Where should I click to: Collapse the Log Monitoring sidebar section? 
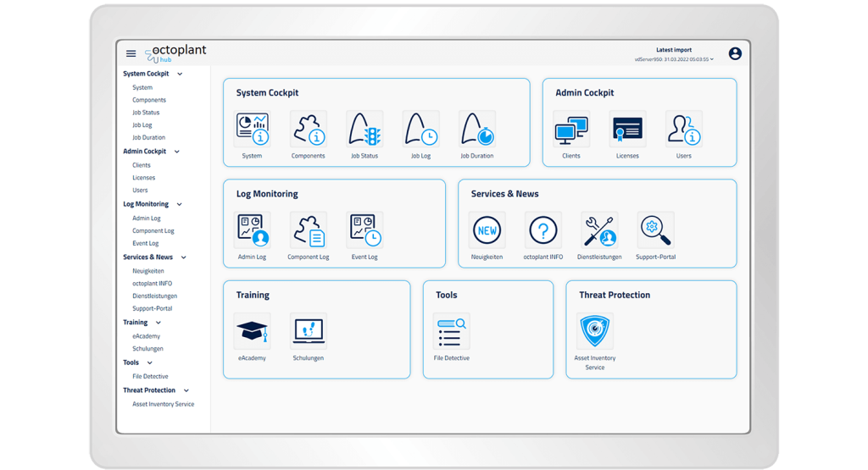click(x=180, y=205)
